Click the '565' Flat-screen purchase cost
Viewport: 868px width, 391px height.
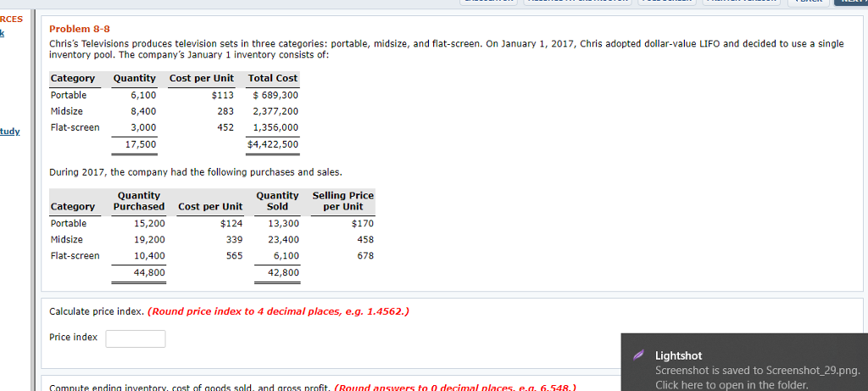pos(235,256)
